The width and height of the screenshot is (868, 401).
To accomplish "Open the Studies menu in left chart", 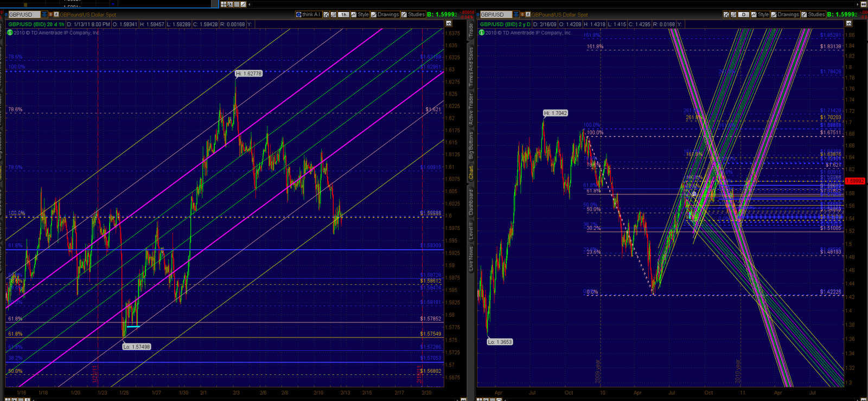I will tap(413, 15).
